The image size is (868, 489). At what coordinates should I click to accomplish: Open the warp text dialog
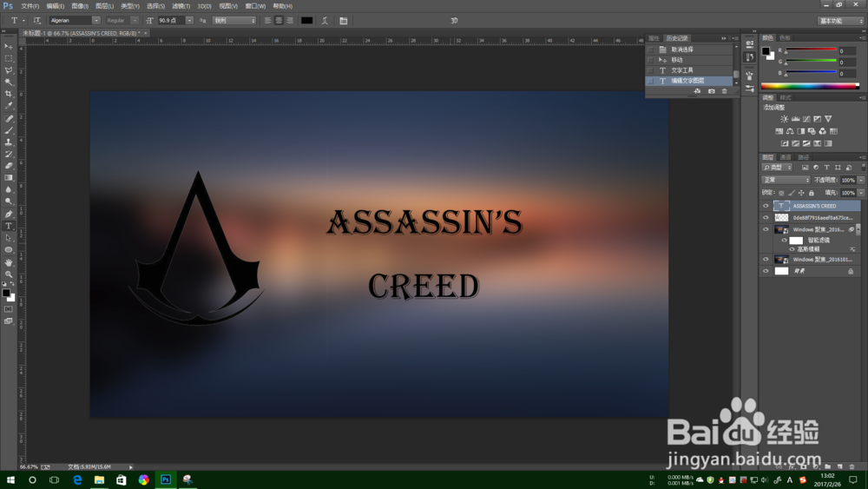(325, 21)
